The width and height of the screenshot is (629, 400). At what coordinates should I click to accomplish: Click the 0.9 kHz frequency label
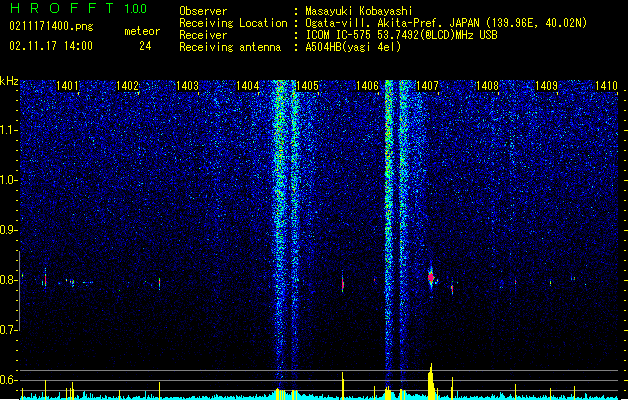8,230
